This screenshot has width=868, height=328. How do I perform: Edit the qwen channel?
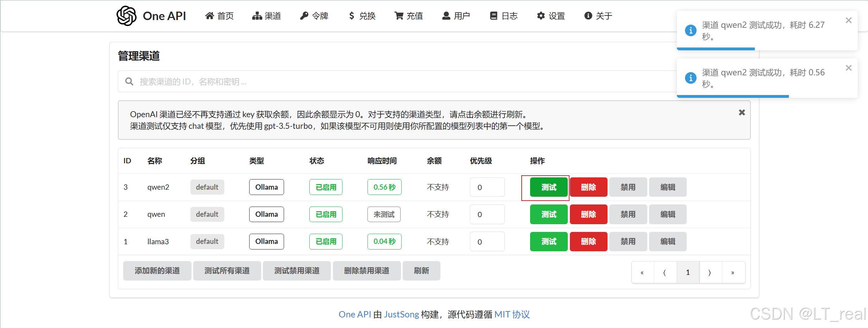point(668,214)
